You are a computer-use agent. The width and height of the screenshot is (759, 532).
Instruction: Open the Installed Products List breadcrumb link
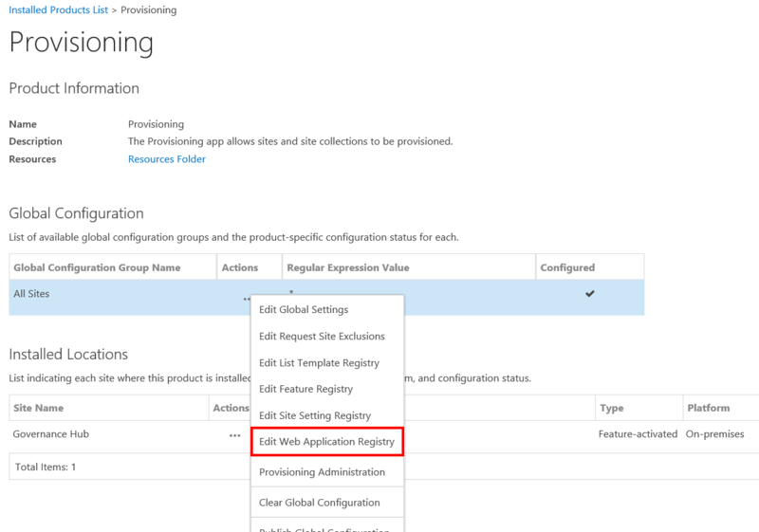(x=57, y=9)
